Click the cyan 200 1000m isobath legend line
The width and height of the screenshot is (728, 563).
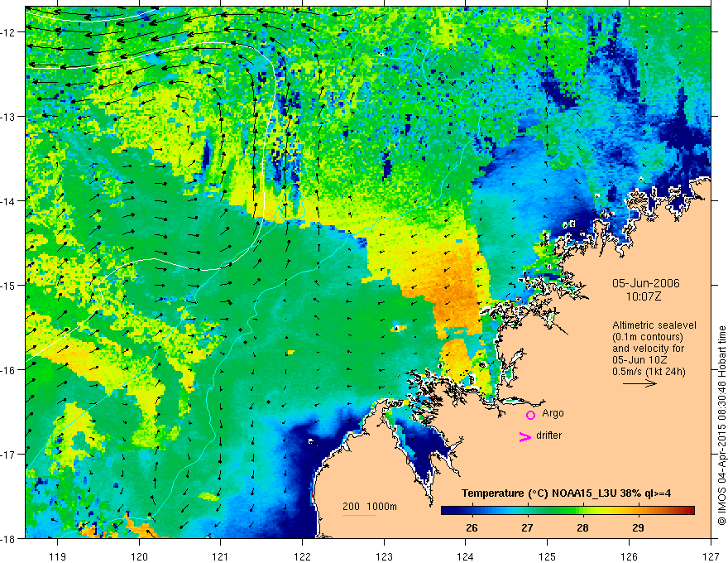coord(359,515)
